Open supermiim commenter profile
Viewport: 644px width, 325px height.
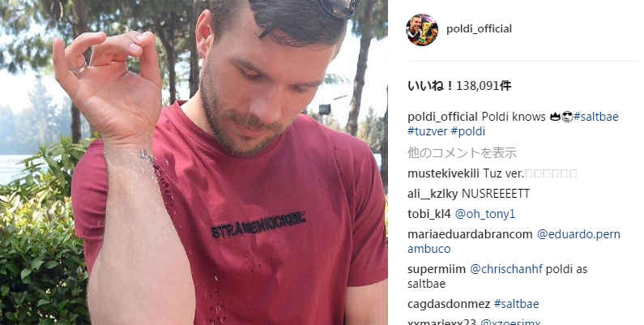coord(437,270)
